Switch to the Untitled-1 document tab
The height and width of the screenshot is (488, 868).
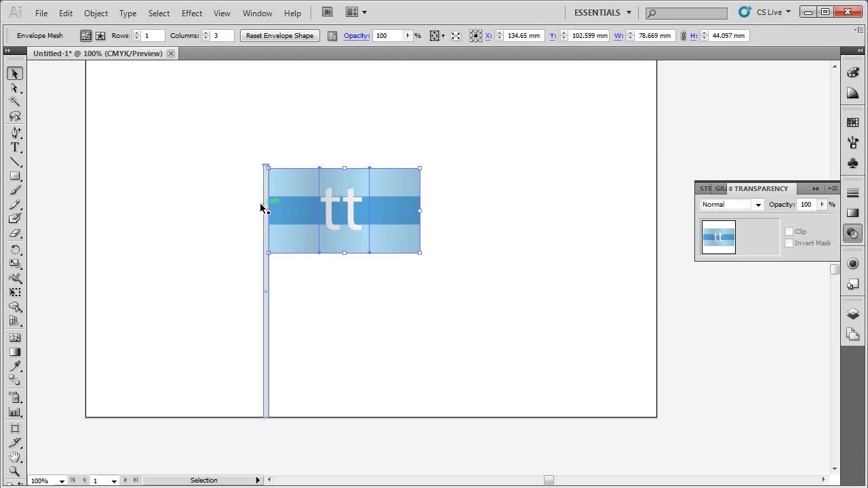click(x=98, y=54)
